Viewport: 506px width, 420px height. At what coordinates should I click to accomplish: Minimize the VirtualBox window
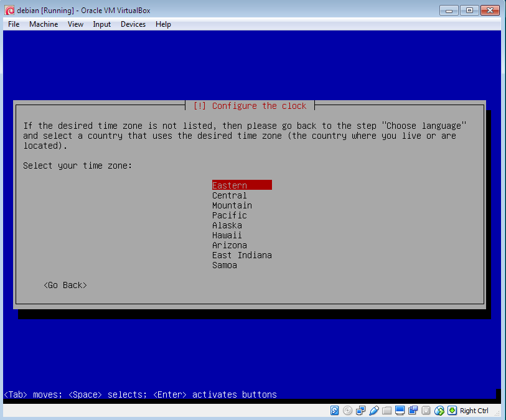[x=449, y=11]
